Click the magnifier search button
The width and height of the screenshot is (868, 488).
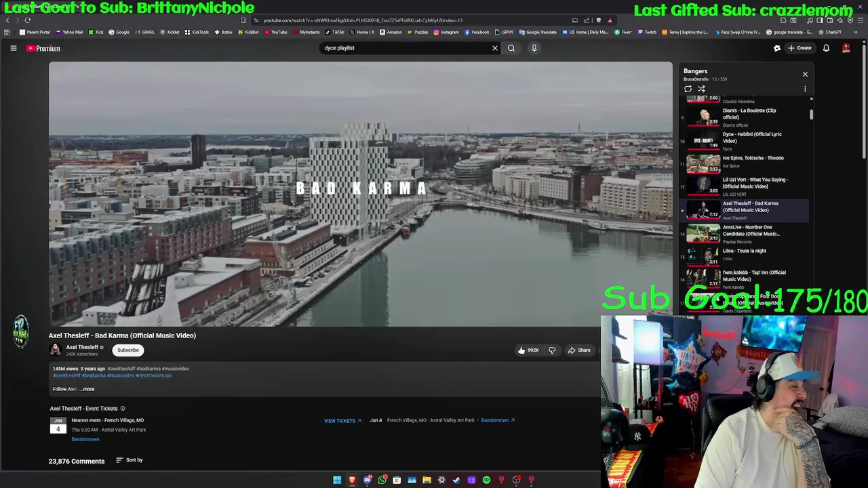pyautogui.click(x=511, y=48)
